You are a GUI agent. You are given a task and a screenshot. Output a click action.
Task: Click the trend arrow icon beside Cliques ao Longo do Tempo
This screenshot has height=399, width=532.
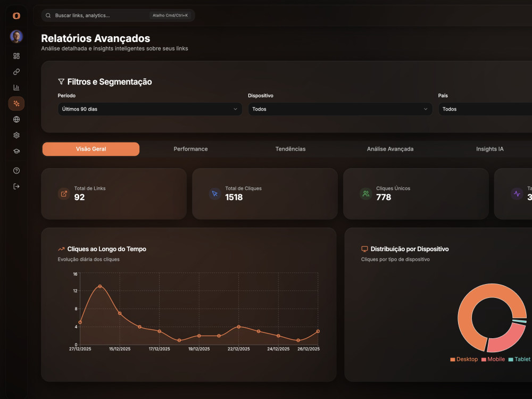[61, 249]
